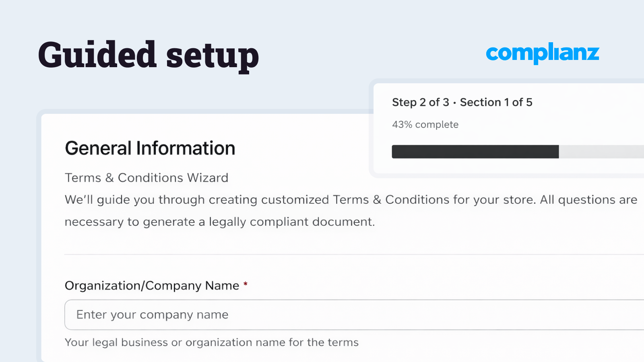Click the "Organization/Company Name" field label
This screenshot has width=644, height=362.
pyautogui.click(x=152, y=286)
